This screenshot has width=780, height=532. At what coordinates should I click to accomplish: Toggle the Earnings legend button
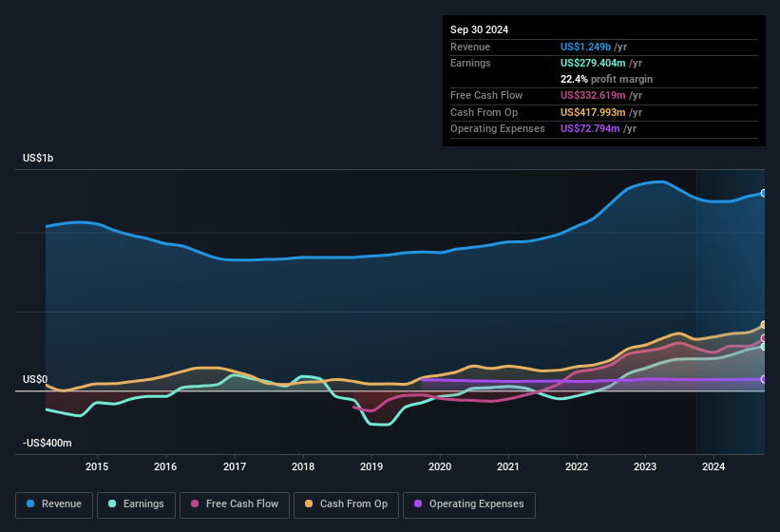[136, 504]
